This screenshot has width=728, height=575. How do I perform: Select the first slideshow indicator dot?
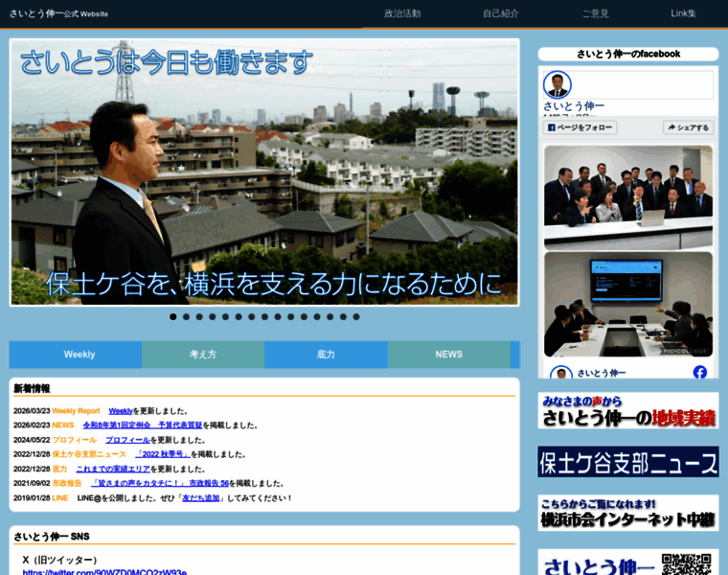pyautogui.click(x=173, y=316)
